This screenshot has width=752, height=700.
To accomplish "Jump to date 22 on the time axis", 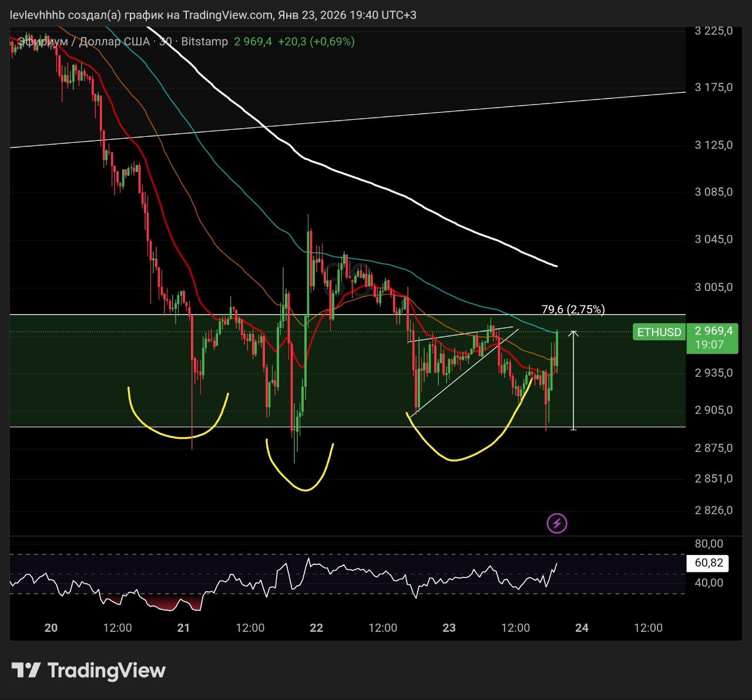I will click(316, 628).
